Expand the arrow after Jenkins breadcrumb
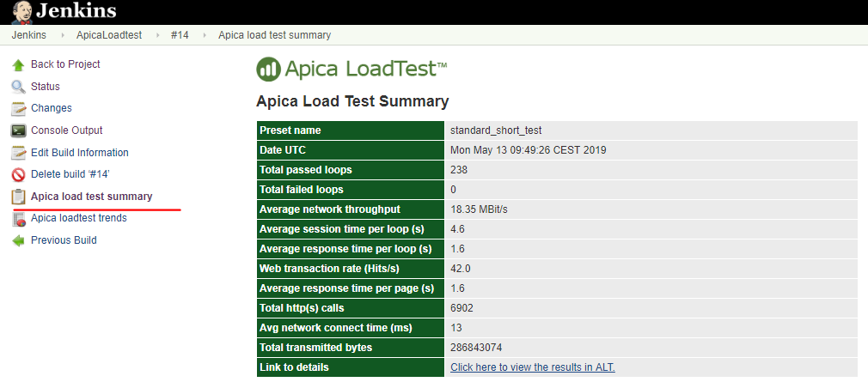This screenshot has width=868, height=382. pyautogui.click(x=61, y=35)
